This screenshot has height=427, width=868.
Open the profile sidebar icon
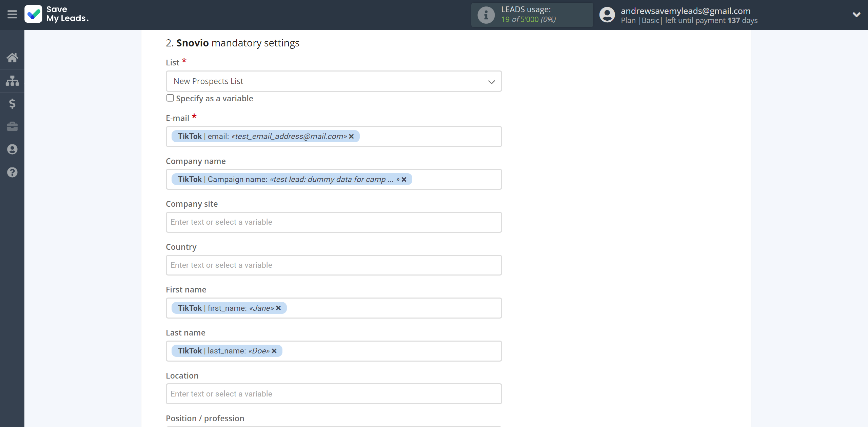pyautogui.click(x=12, y=149)
